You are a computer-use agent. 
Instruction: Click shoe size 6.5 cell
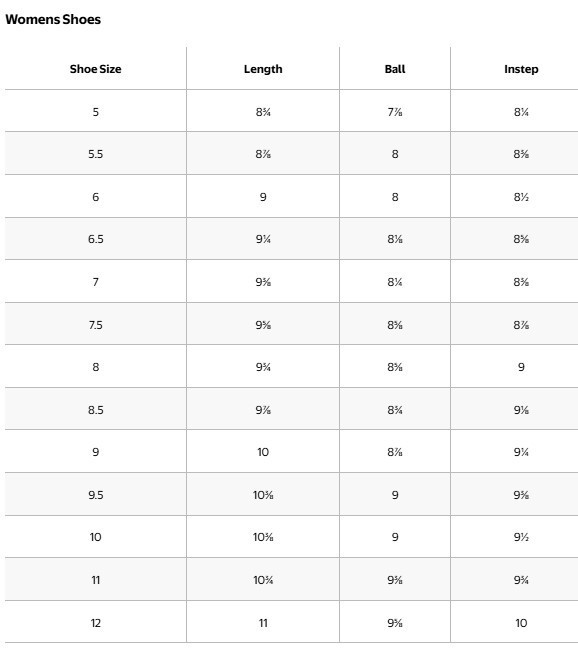96,239
